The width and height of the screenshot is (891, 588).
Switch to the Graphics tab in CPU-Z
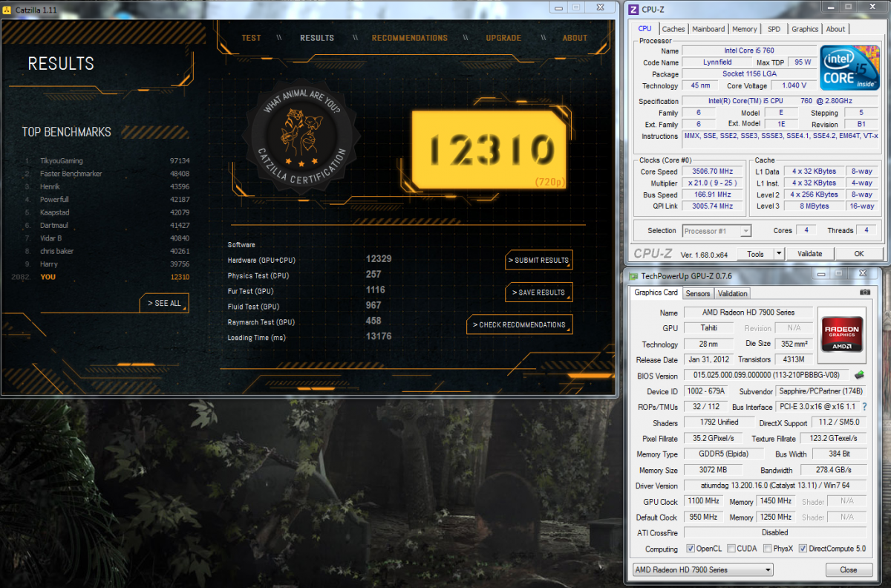(805, 29)
